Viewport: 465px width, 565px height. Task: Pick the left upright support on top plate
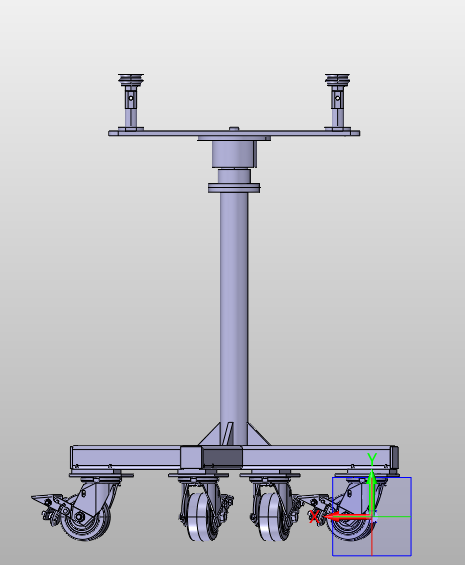[x=131, y=102]
